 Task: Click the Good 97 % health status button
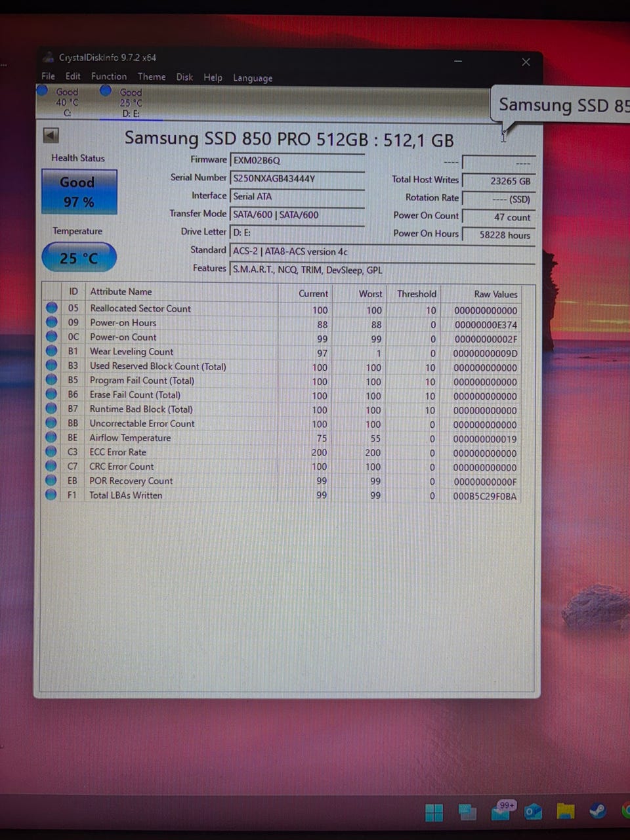[79, 192]
